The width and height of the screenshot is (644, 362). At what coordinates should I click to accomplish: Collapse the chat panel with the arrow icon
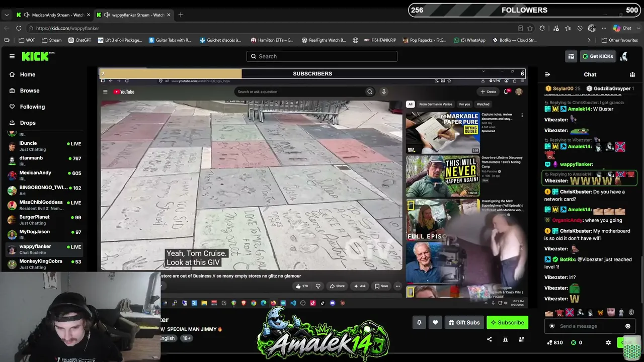(547, 74)
